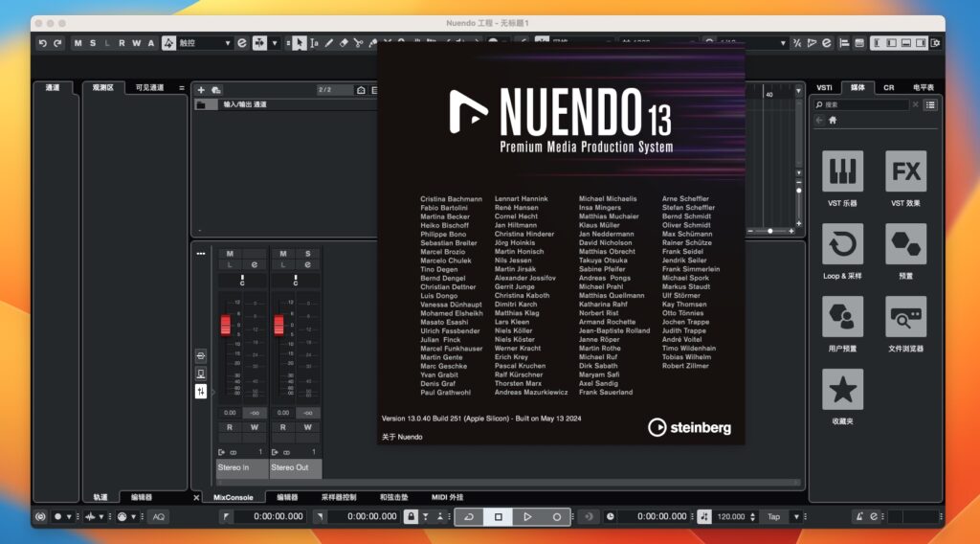Screen dimensions: 980x544
Task: Edit channel settings for Stereo Out
Action: 307,265
